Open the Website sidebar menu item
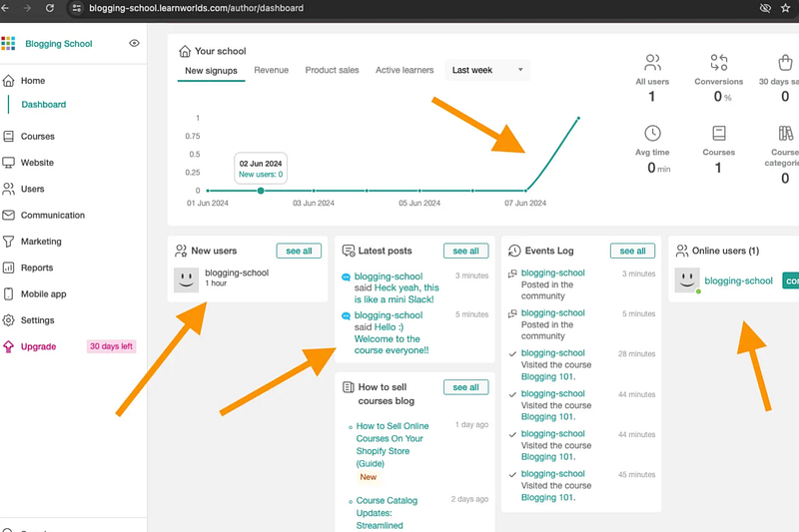 (37, 163)
